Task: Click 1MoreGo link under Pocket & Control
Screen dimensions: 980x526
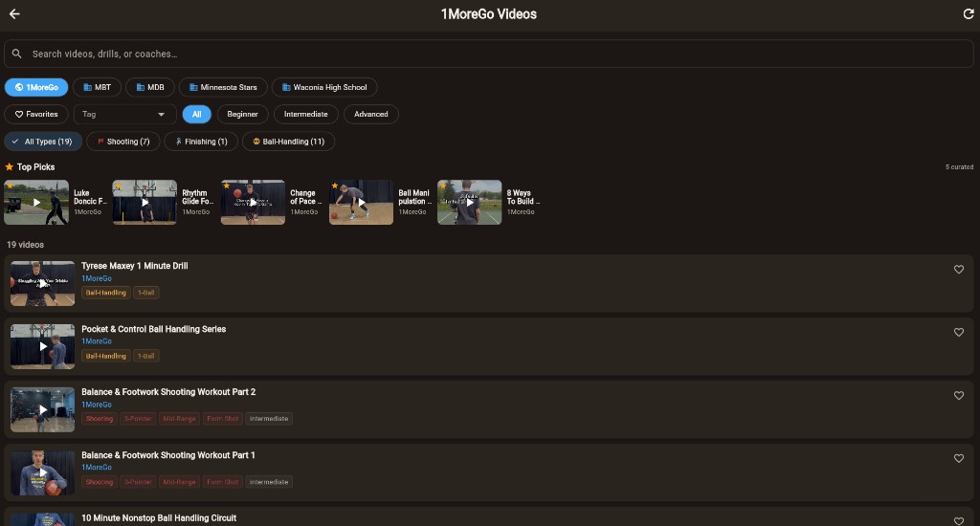Action: tap(97, 341)
